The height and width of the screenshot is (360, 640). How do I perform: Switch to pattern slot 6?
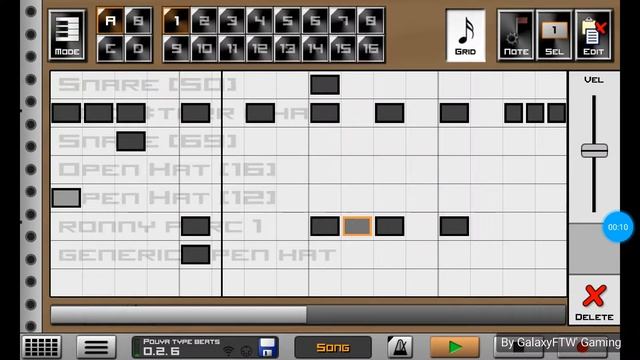click(x=315, y=21)
